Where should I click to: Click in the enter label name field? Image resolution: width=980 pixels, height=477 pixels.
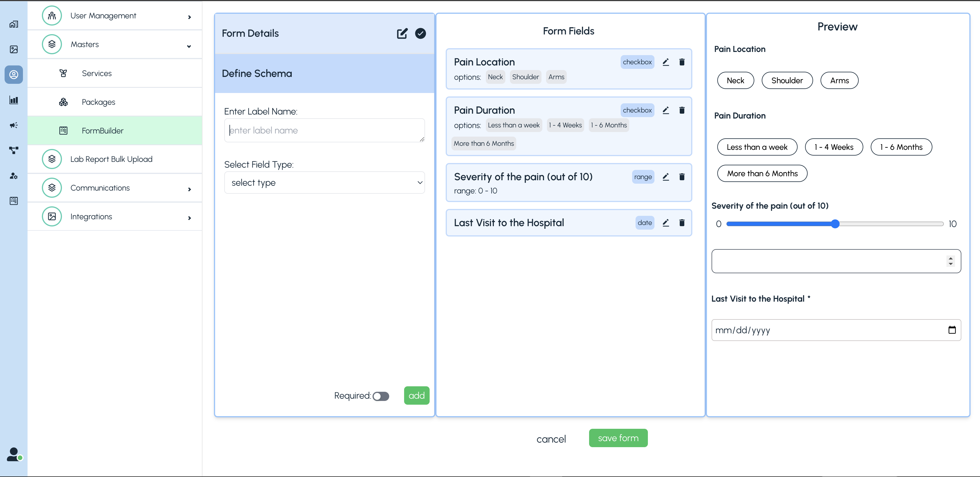tap(324, 130)
